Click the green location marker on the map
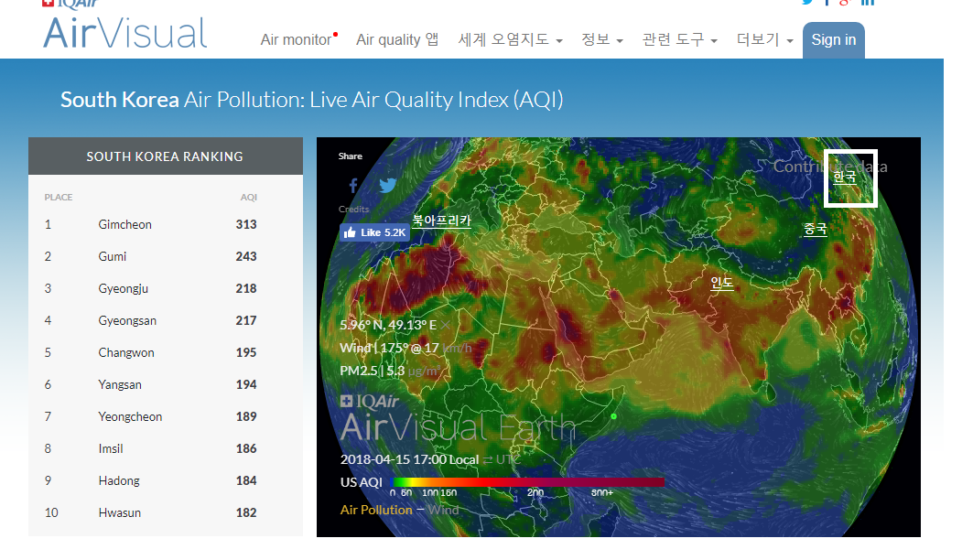Screen dimensions: 973x560 coord(614,416)
